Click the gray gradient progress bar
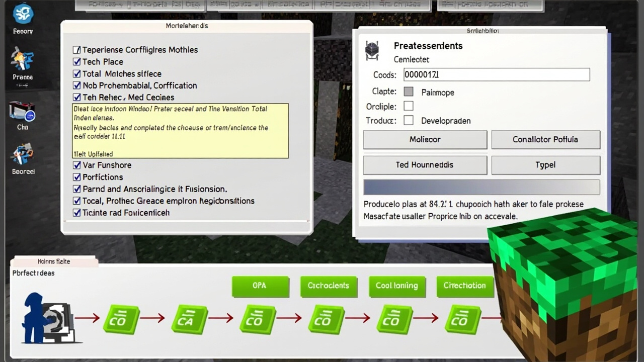The width and height of the screenshot is (644, 362). coord(481,187)
